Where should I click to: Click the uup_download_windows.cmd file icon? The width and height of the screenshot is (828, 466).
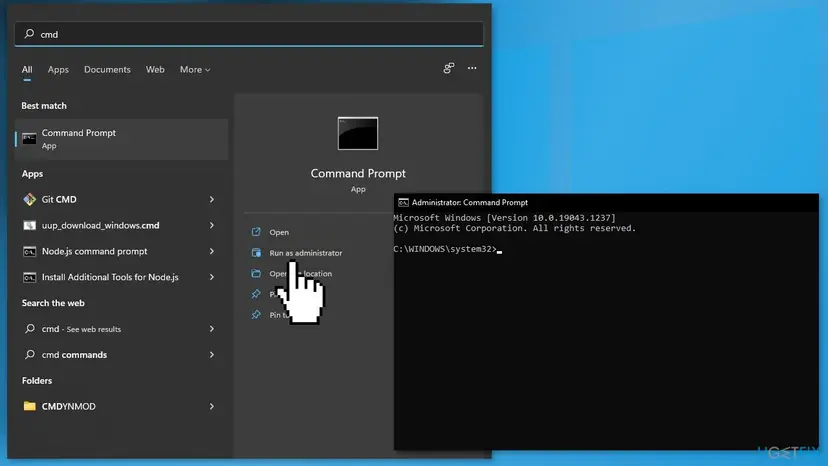(30, 225)
